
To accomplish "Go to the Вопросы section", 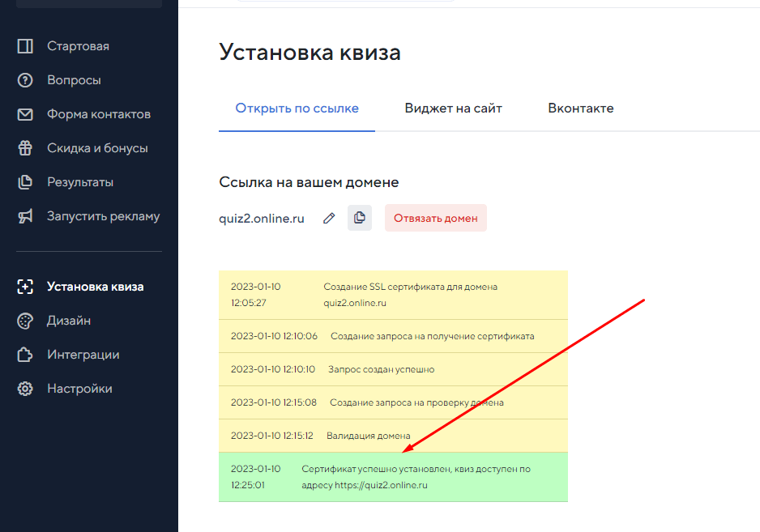I will (x=75, y=80).
